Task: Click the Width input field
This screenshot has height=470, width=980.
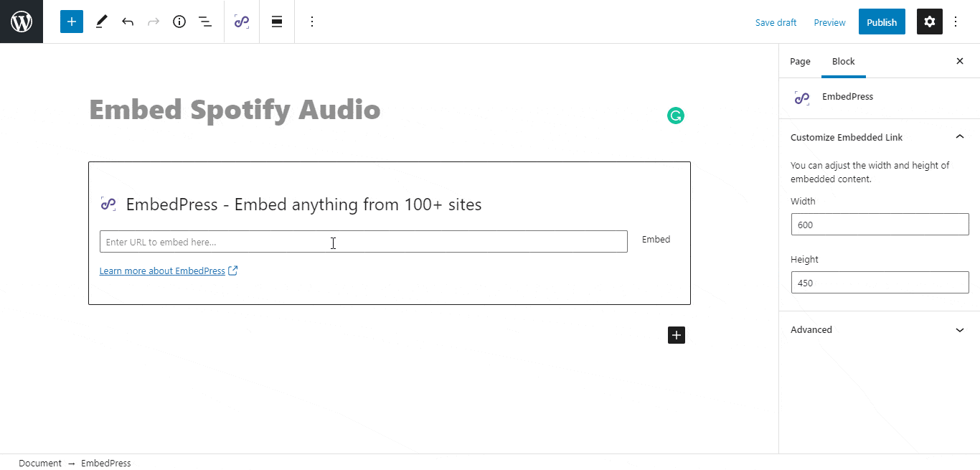Action: pyautogui.click(x=880, y=225)
